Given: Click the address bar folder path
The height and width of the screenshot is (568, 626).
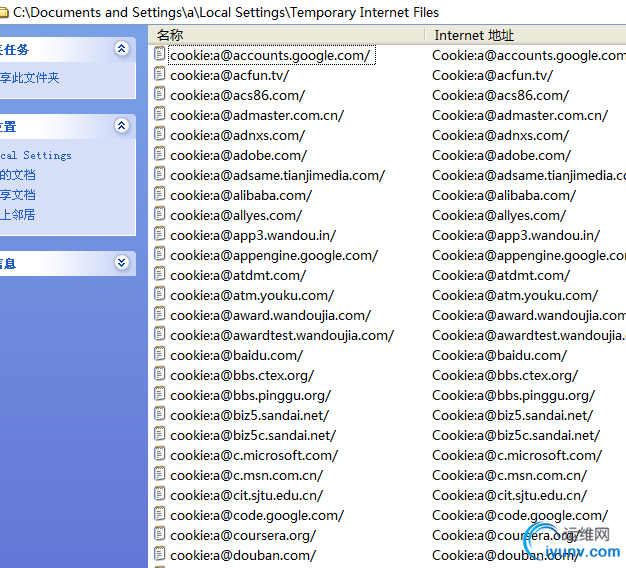Looking at the screenshot, I should pyautogui.click(x=226, y=12).
